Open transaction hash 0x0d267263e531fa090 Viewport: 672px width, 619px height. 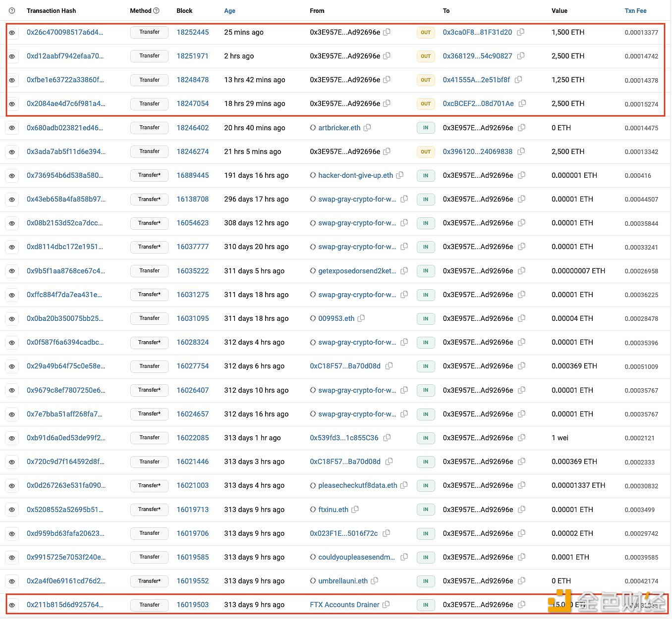tap(66, 485)
